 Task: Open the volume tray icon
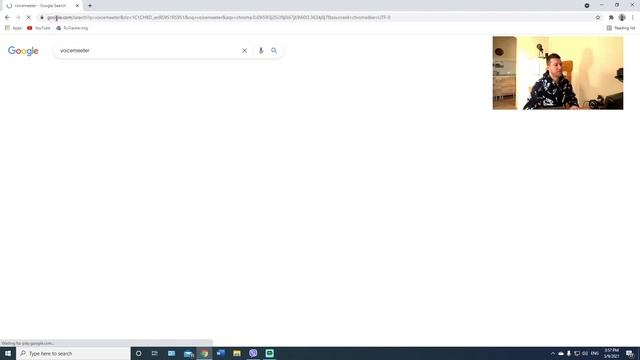[585, 353]
